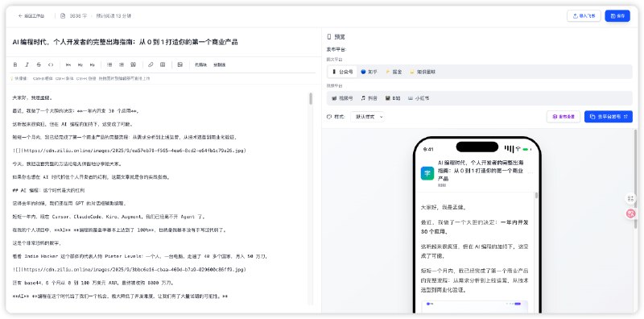Select the 公众号 platform tab

pos(343,72)
